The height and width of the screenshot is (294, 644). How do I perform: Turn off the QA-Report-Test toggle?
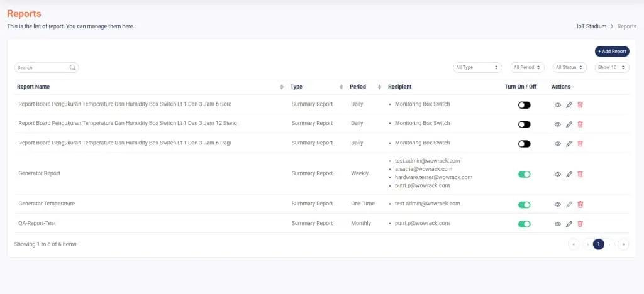pyautogui.click(x=524, y=224)
